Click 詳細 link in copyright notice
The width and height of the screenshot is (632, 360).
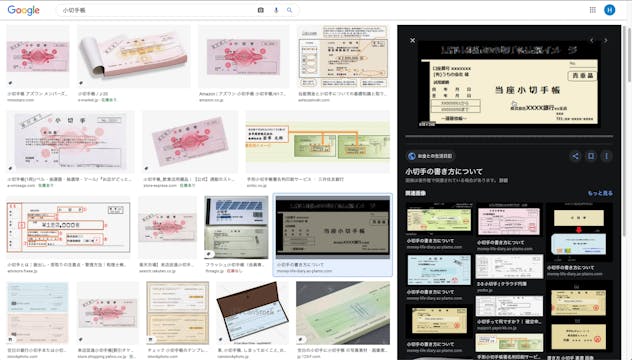503,181
